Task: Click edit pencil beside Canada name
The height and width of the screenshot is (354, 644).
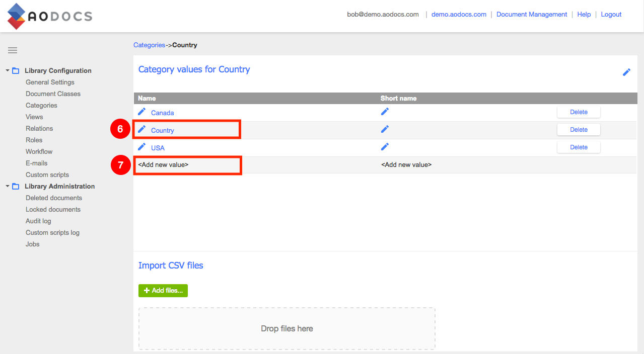Action: pos(142,112)
